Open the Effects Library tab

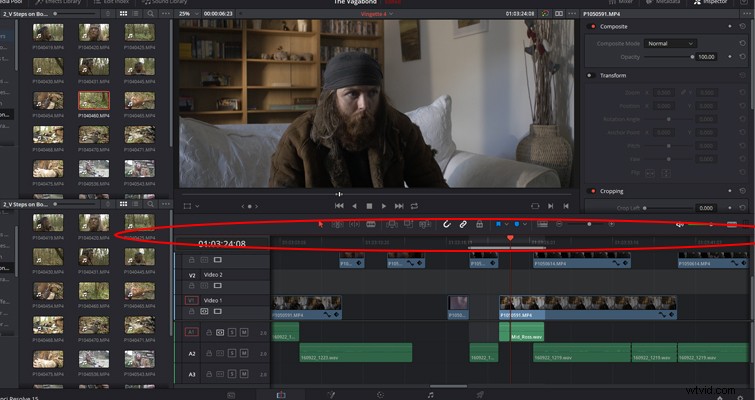point(58,2)
